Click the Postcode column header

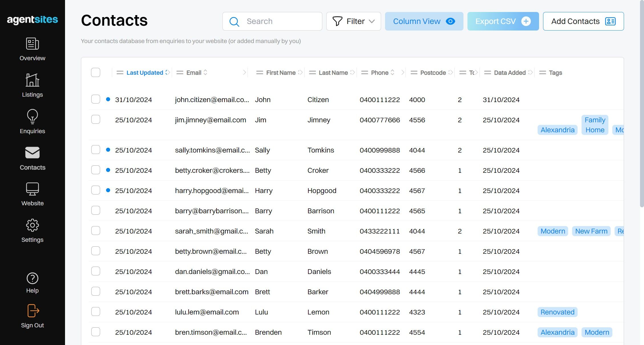click(x=433, y=73)
